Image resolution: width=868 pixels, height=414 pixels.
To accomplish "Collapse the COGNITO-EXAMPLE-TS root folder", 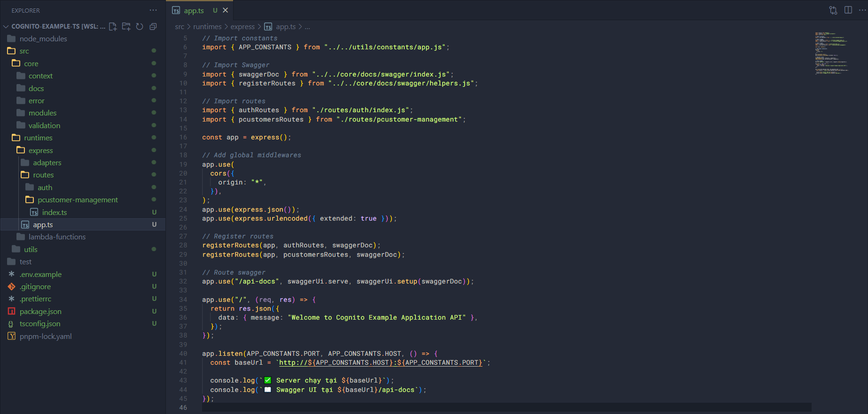I will pos(6,27).
